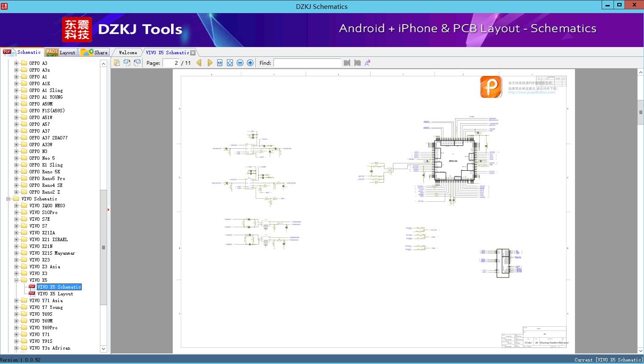Switch to the PADS Layout tab
Viewport: 644px width, 364px height.
(x=61, y=53)
